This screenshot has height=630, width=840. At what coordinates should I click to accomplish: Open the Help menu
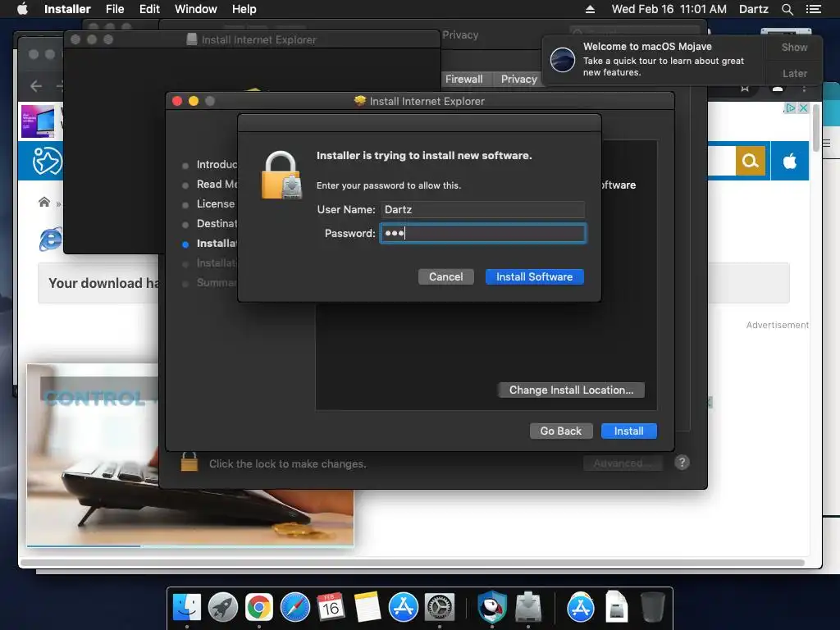pos(244,9)
